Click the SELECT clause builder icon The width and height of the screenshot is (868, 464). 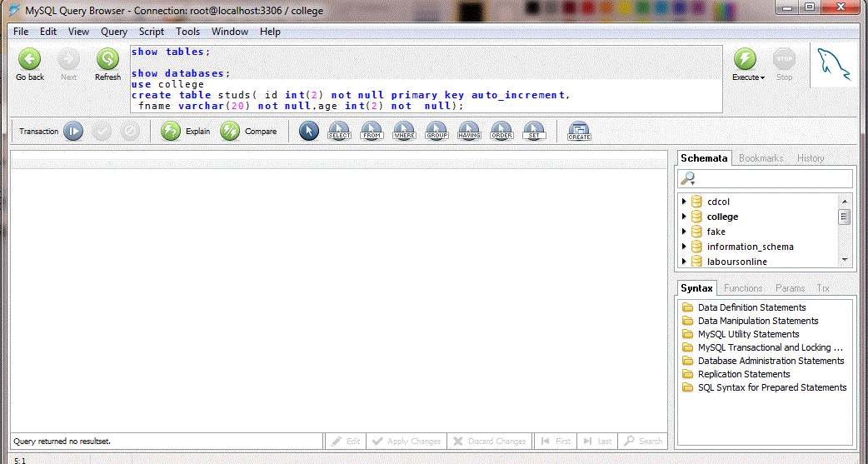click(x=339, y=132)
